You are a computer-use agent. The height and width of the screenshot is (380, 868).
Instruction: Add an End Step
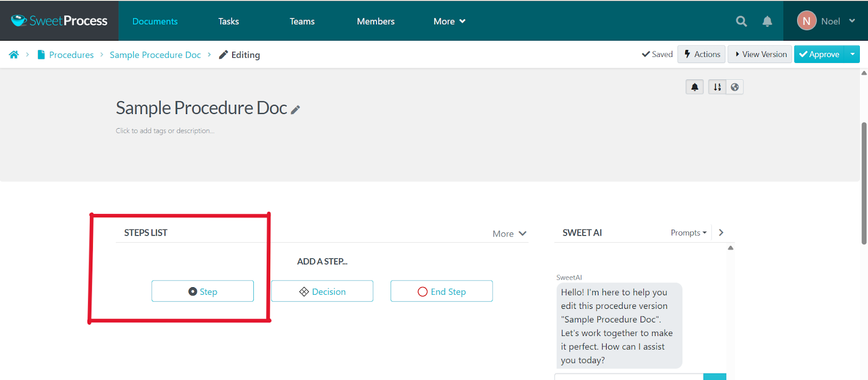click(x=442, y=291)
